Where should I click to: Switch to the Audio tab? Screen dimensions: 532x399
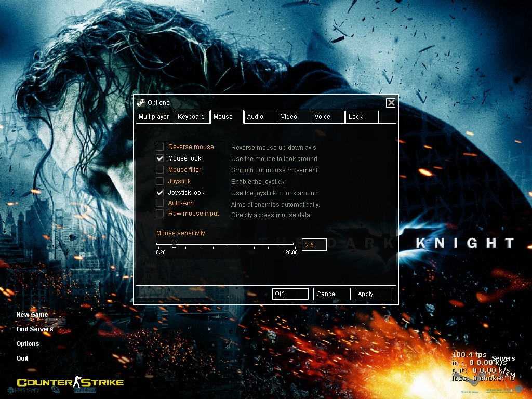(260, 117)
